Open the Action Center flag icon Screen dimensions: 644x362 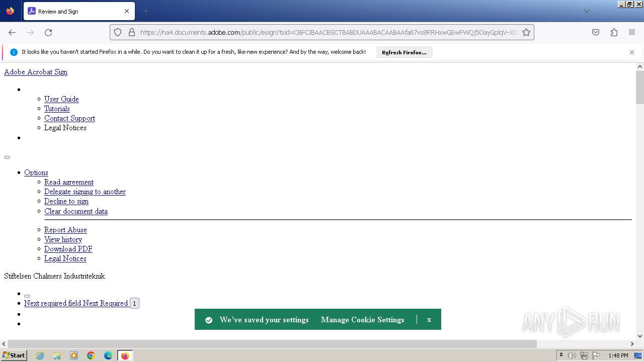(596, 355)
